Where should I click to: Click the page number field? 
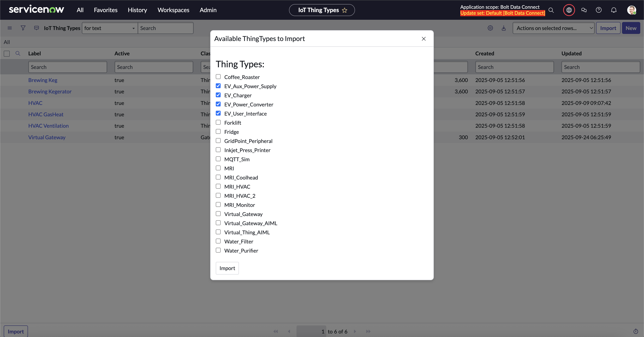[311, 331]
